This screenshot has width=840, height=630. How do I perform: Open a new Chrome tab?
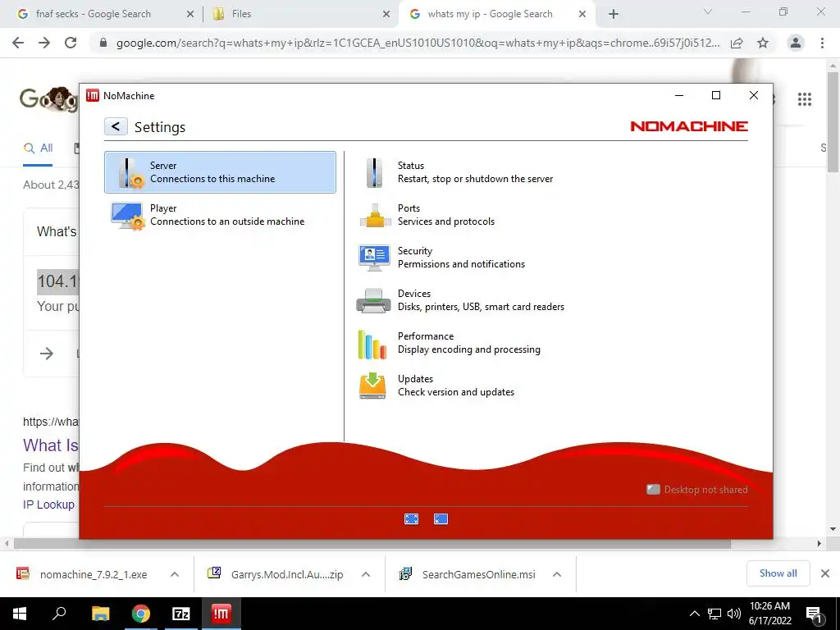tap(614, 15)
